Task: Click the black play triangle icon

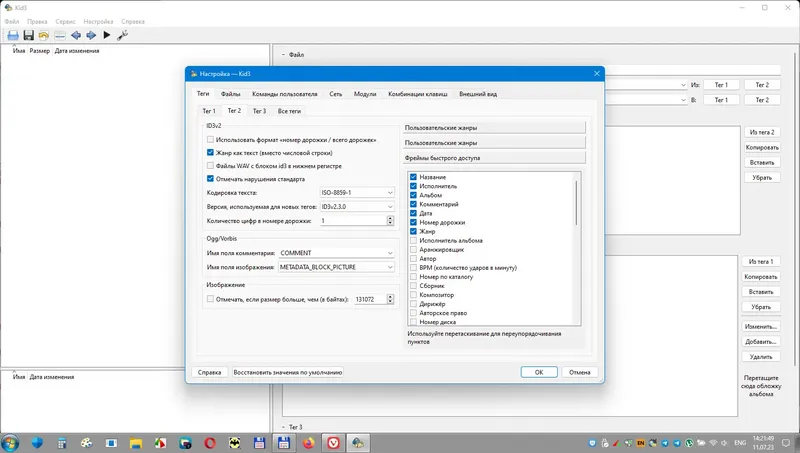Action: pos(107,35)
